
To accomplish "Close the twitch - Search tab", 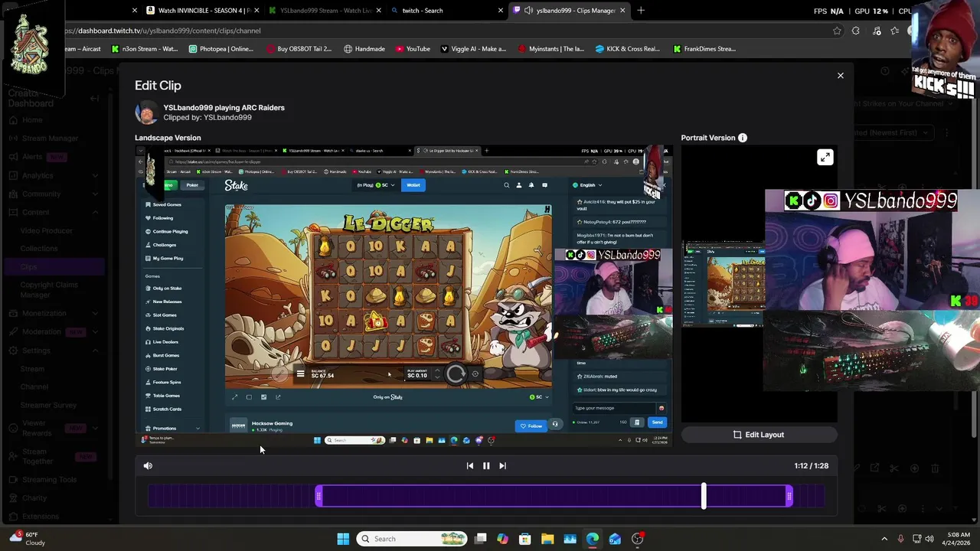I will [500, 11].
